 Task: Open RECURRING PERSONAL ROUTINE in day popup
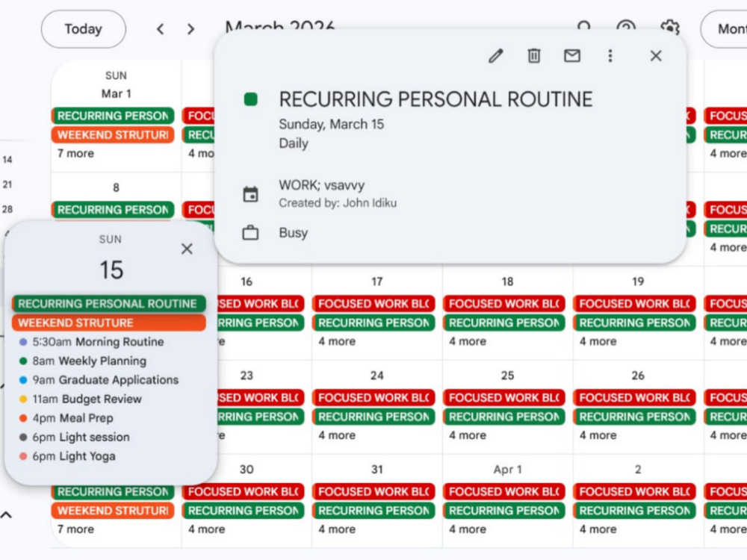click(x=108, y=304)
